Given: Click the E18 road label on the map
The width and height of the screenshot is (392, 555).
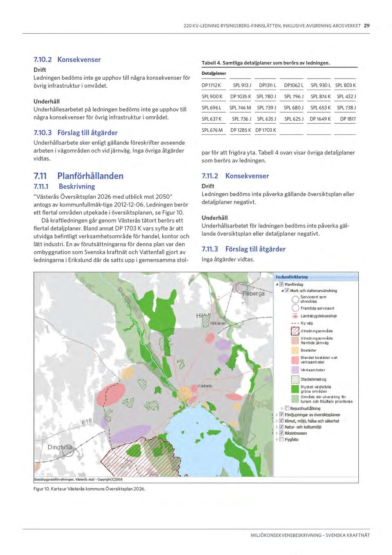Looking at the screenshot, I should coord(87,422).
